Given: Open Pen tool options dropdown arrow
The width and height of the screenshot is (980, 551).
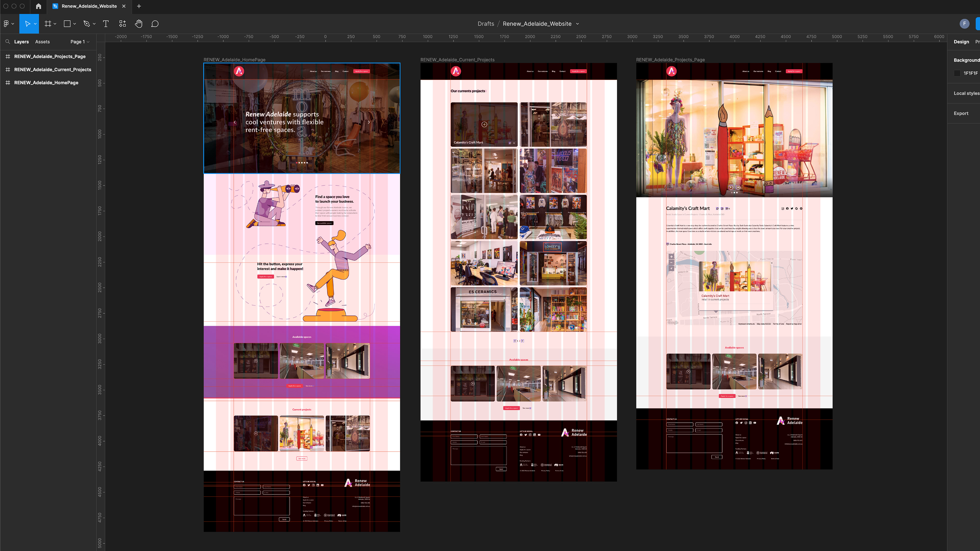Looking at the screenshot, I should [94, 23].
